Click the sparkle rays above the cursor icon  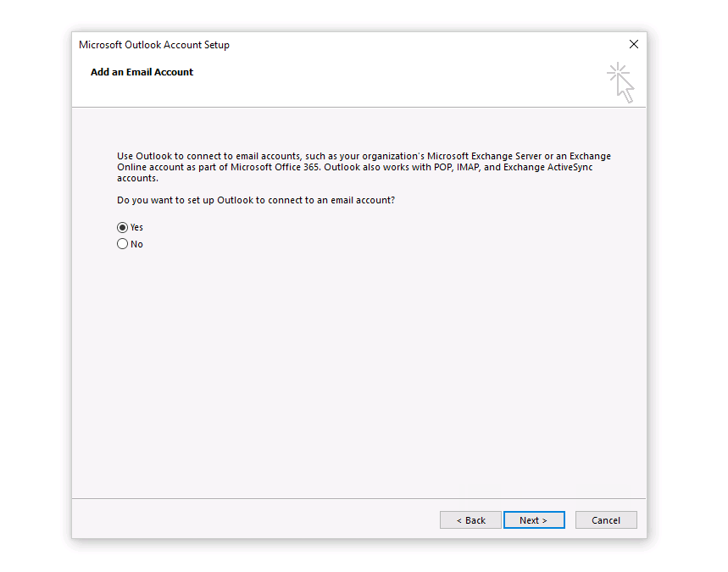(616, 70)
